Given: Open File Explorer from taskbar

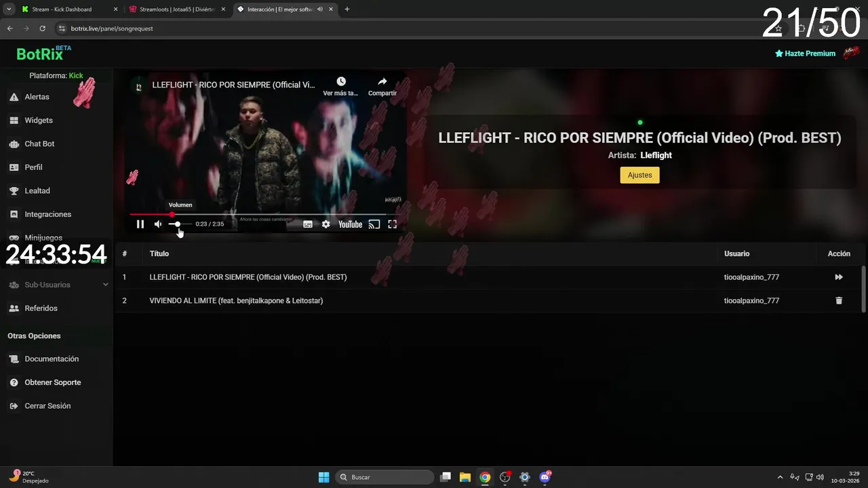Looking at the screenshot, I should click(465, 477).
